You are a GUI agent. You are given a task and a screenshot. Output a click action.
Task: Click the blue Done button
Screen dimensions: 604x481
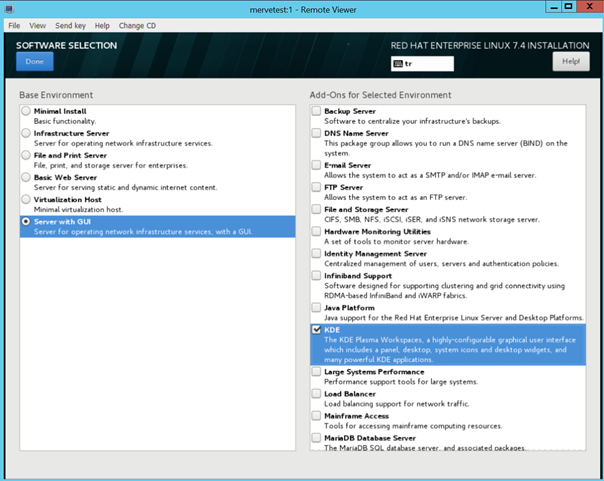point(35,62)
